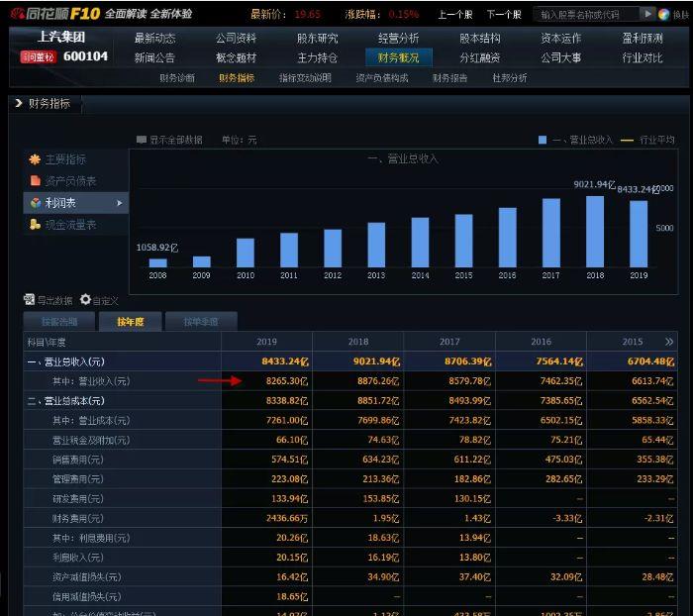Click the 同花顺 F10 logo
This screenshot has width=693, height=616.
pyautogui.click(x=55, y=14)
